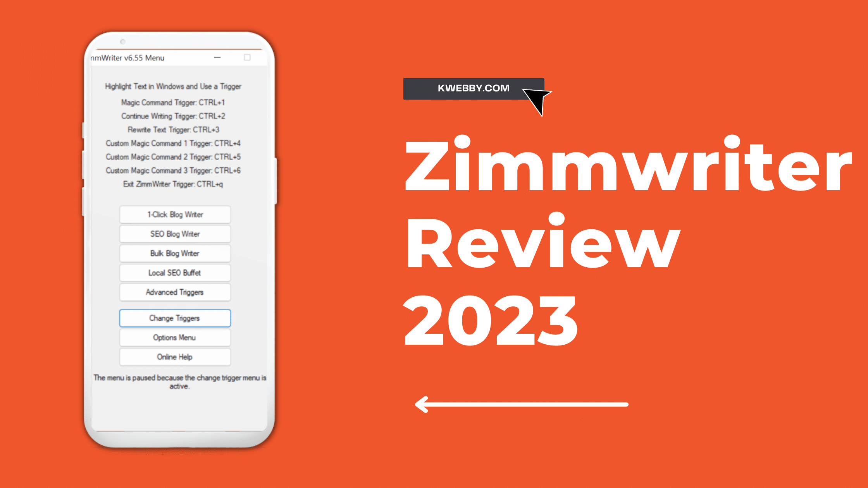Select the Bulk Blog Writer option

[x=174, y=253]
